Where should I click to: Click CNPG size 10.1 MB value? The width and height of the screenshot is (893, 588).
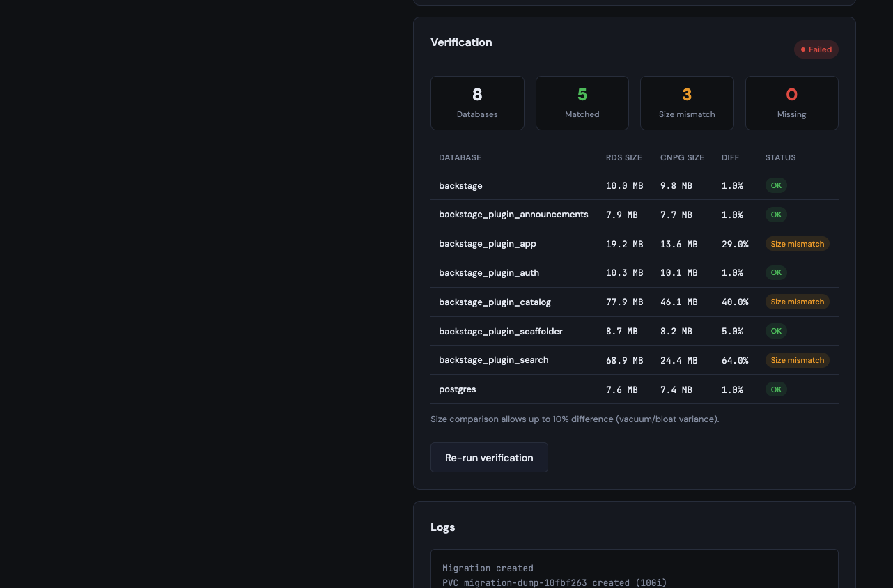tap(679, 273)
